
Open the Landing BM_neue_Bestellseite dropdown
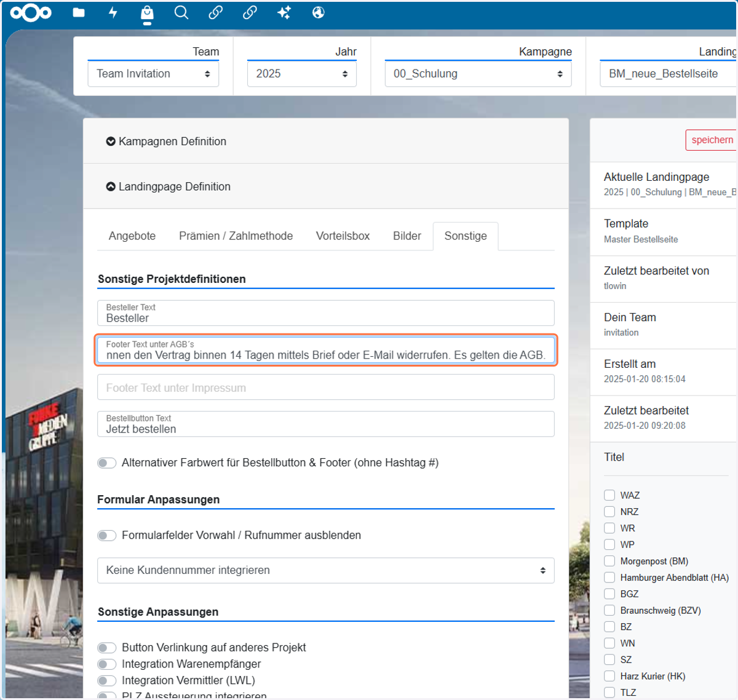click(669, 74)
